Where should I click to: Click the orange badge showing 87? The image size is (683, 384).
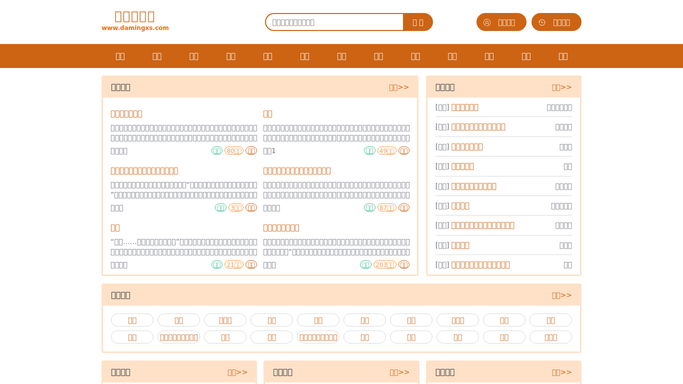[x=387, y=208]
